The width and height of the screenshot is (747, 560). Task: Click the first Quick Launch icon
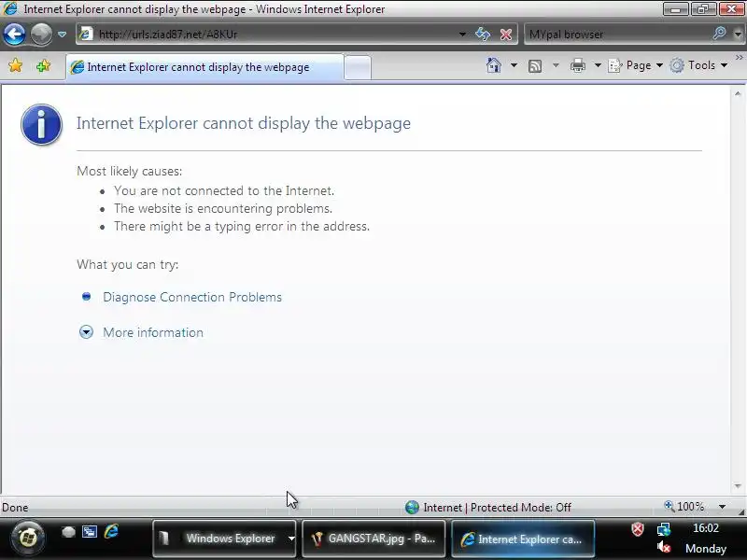(x=68, y=532)
